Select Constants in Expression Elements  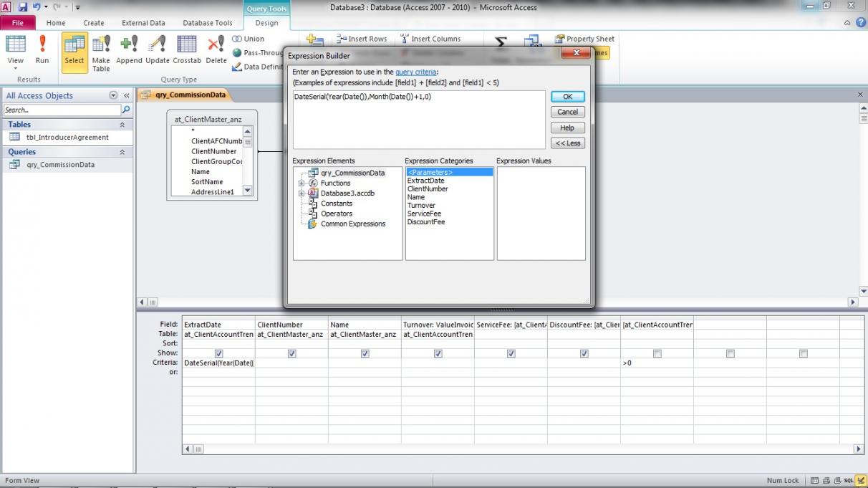click(337, 204)
